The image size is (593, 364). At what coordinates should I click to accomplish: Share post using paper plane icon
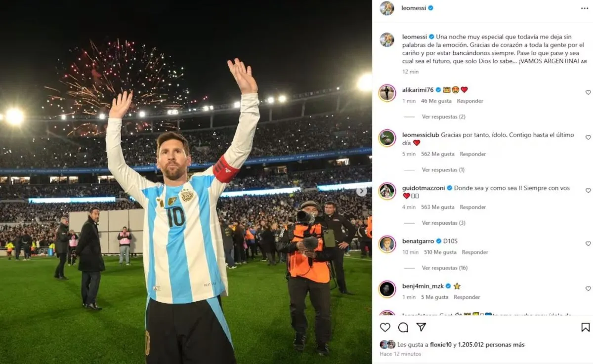coord(421,327)
